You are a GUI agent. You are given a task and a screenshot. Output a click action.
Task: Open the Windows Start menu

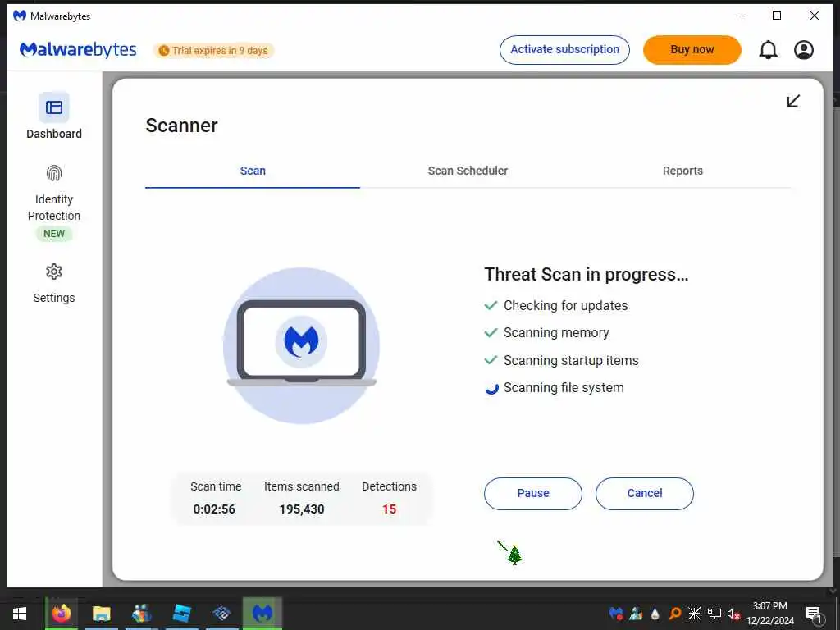point(20,614)
